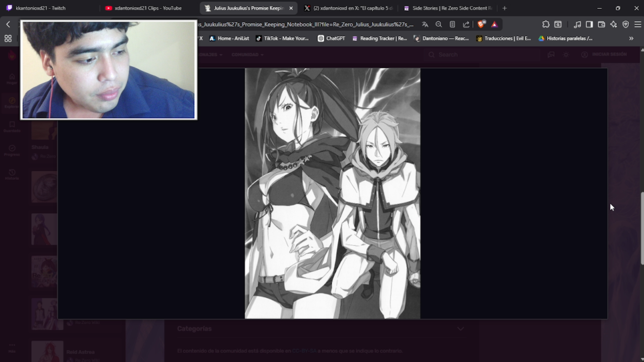The image size is (644, 362).
Task: Click the Guardado bookmark sidebar icon
Action: (12, 126)
